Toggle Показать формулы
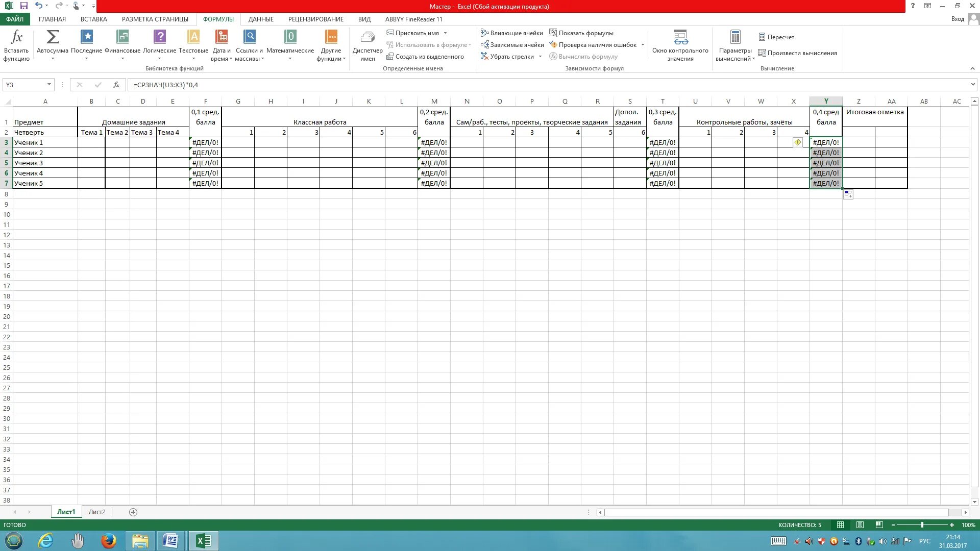Image resolution: width=980 pixels, height=551 pixels. (581, 33)
